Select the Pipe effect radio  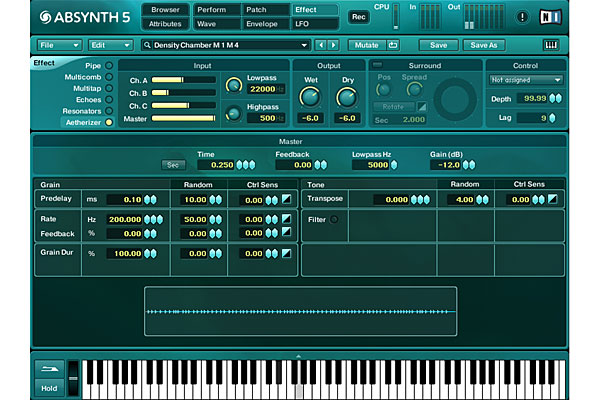pyautogui.click(x=109, y=65)
